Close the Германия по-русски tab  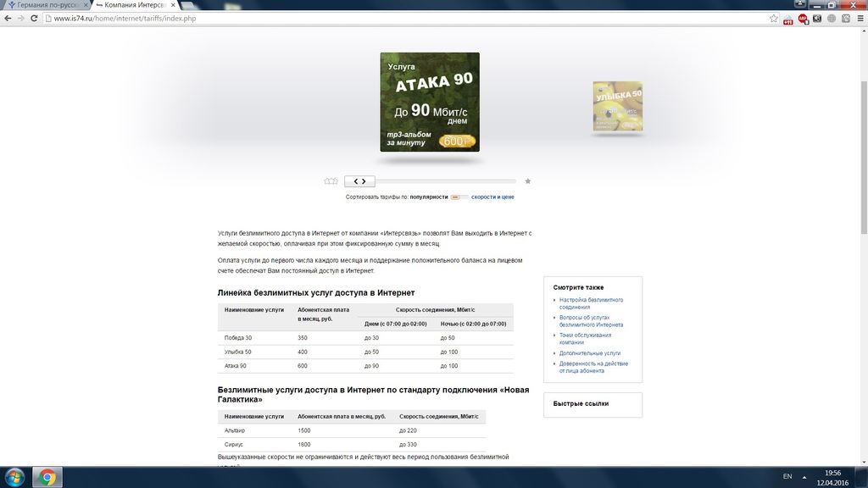tap(86, 5)
